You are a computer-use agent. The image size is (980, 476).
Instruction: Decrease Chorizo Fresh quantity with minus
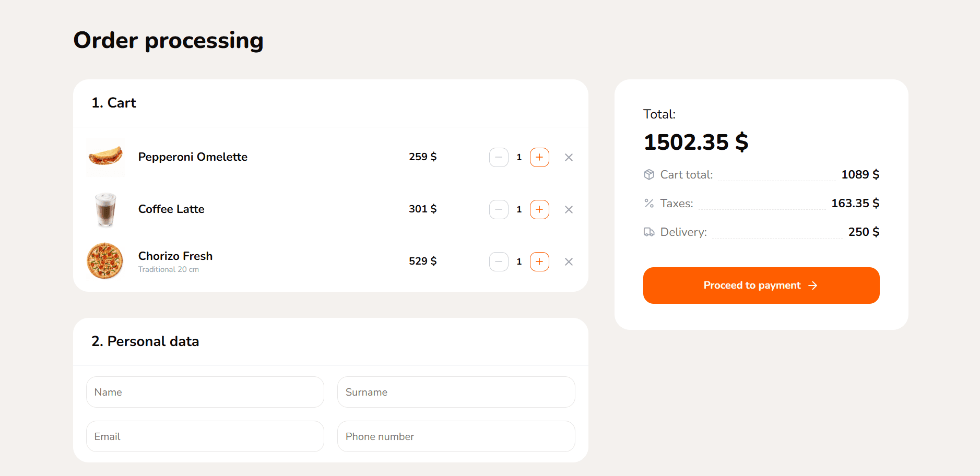coord(499,261)
